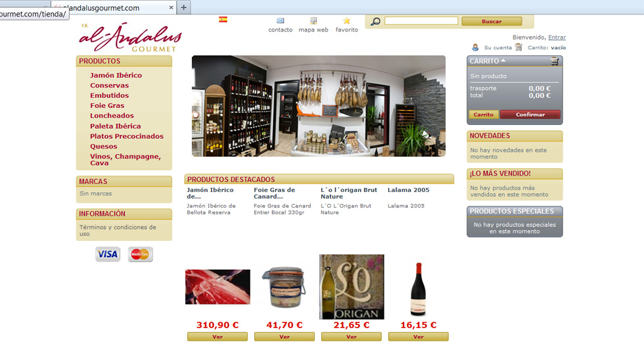Click the PRODUCTOS DESTACADOS heading
This screenshot has width=644, height=342.
(231, 179)
